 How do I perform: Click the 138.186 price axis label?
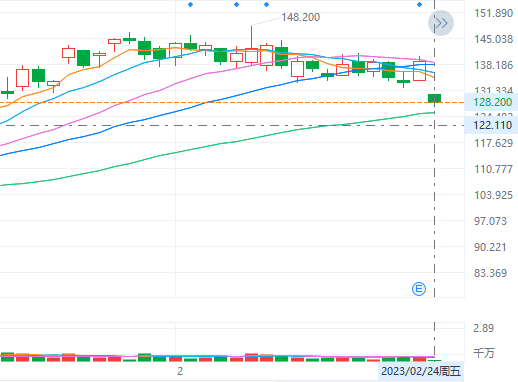(x=493, y=65)
